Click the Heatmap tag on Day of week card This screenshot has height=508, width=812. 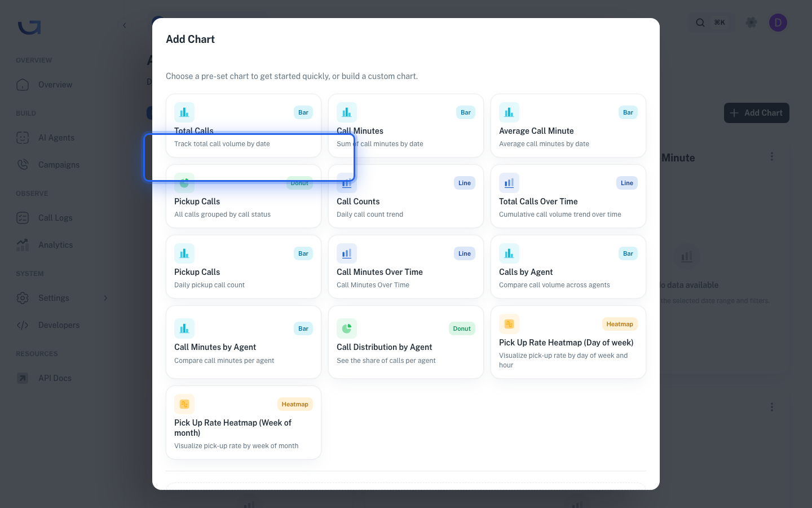tap(620, 324)
